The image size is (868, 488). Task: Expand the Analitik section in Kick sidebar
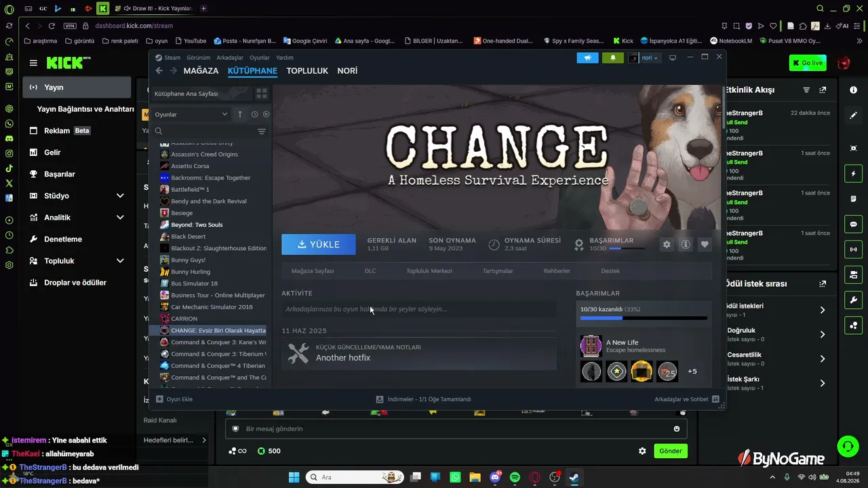[x=120, y=218]
